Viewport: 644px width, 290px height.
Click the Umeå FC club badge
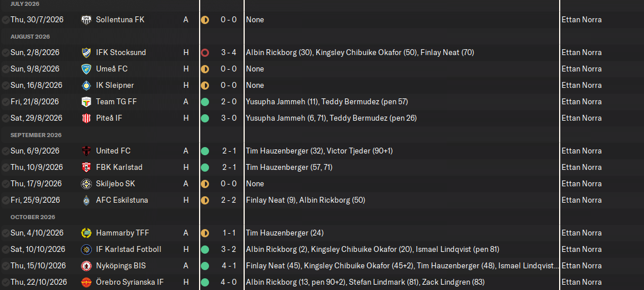[86, 69]
